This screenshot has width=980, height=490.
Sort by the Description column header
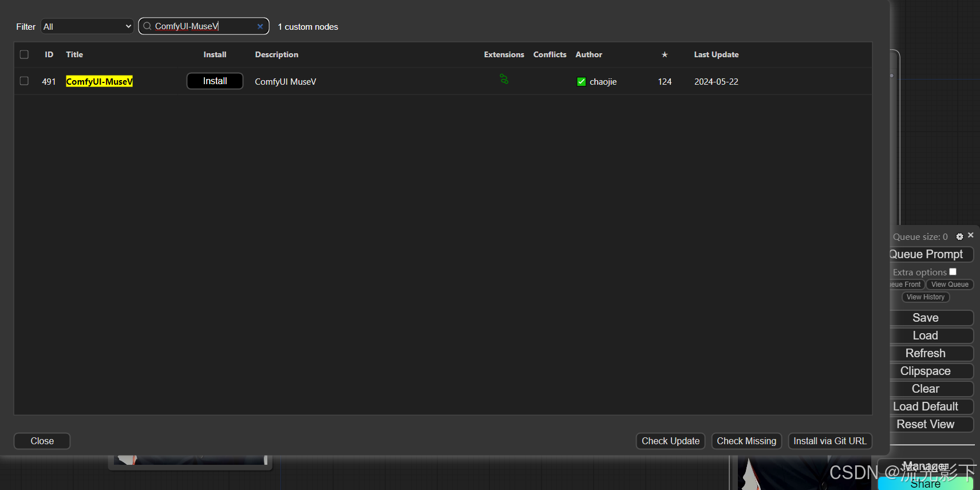click(x=276, y=54)
